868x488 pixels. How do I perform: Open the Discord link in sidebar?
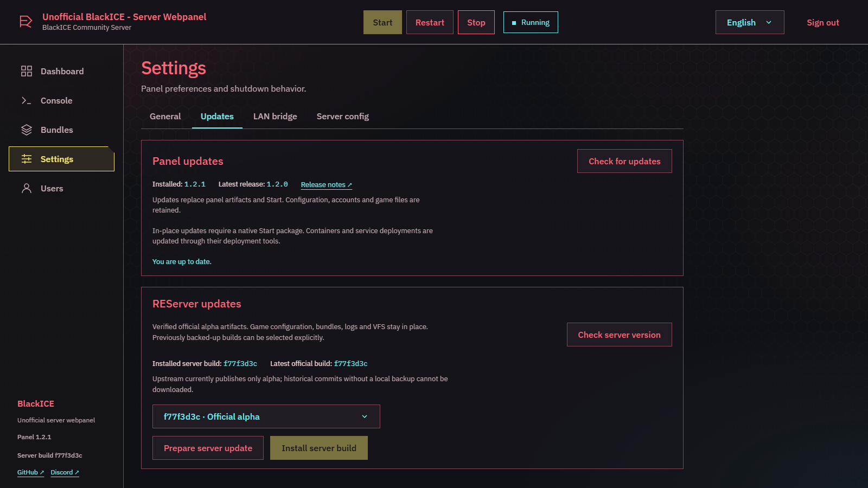click(x=65, y=472)
